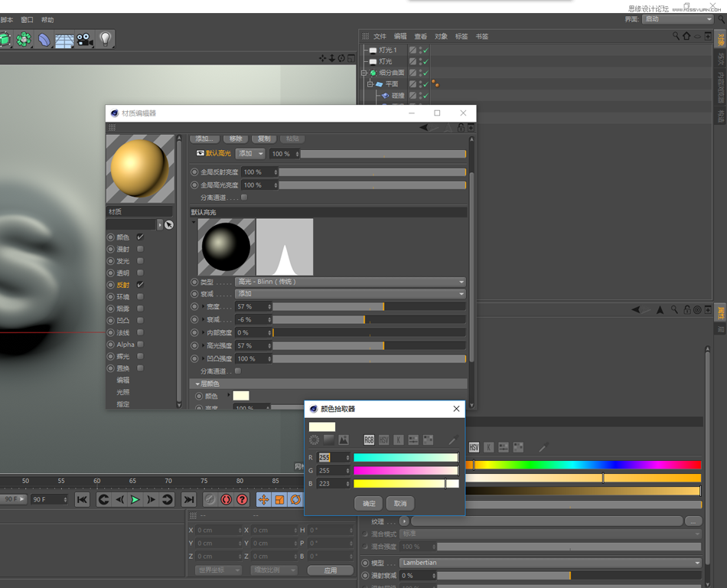Open the Object Manager 文件 menu
This screenshot has height=588, width=727.
pos(380,36)
